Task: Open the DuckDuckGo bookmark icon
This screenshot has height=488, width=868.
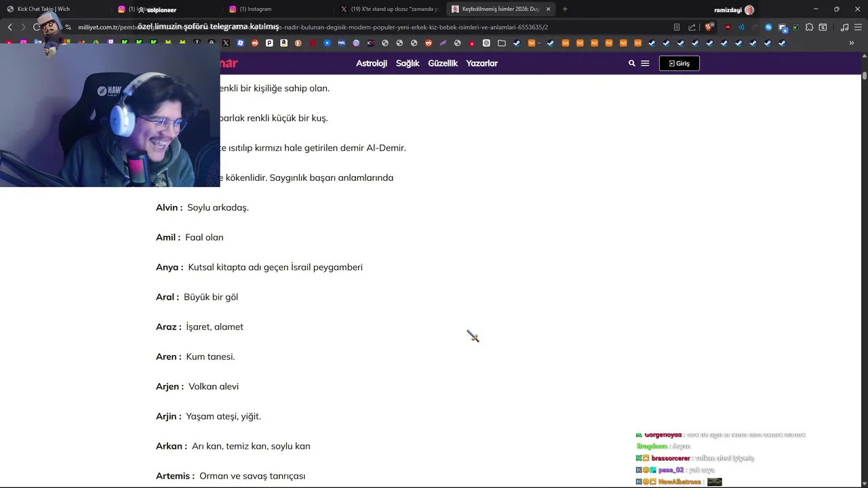Action: pos(298,43)
